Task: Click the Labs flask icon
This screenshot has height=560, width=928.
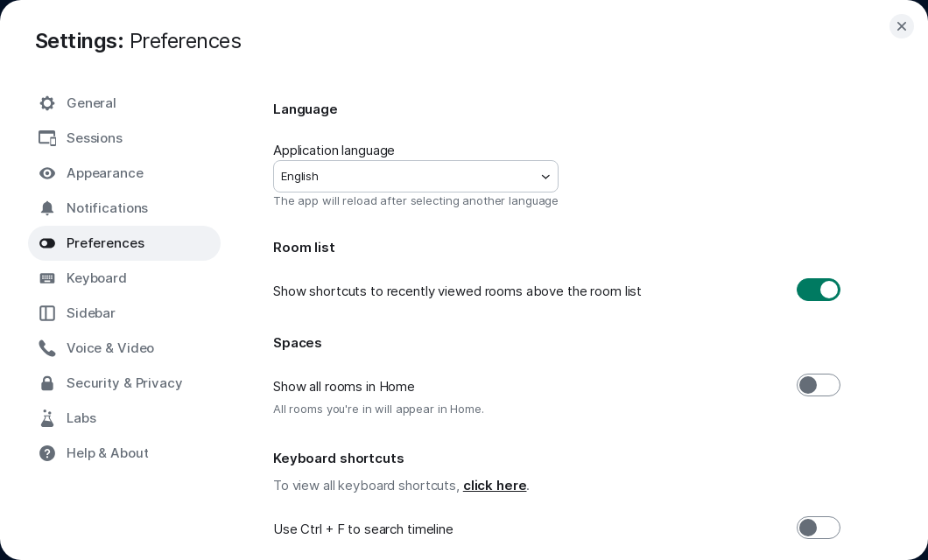Action: [47, 418]
